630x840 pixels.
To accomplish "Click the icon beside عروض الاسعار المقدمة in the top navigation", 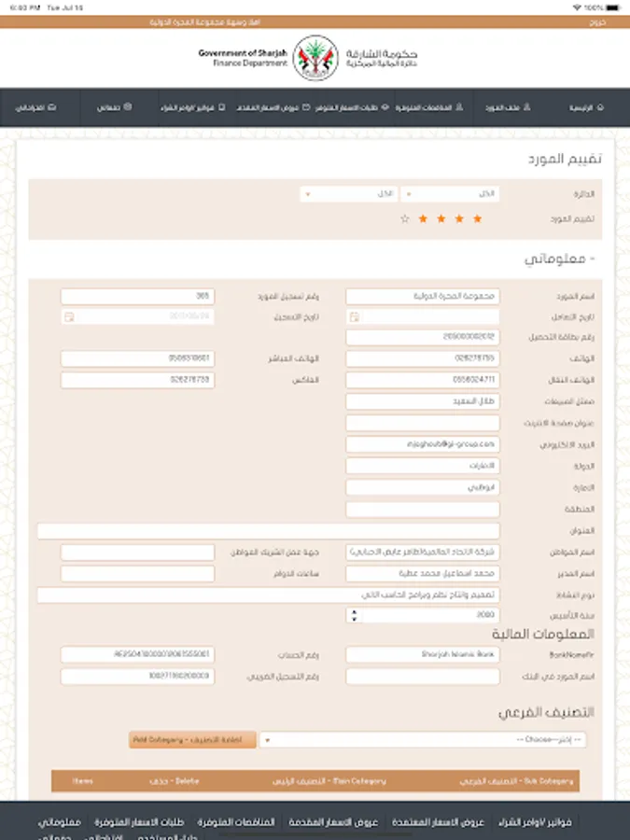I will click(306, 107).
